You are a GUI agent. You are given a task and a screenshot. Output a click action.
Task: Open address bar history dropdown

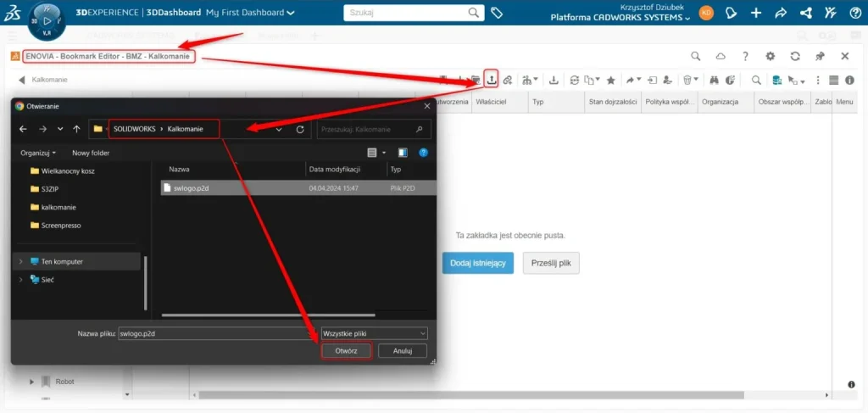tap(279, 129)
